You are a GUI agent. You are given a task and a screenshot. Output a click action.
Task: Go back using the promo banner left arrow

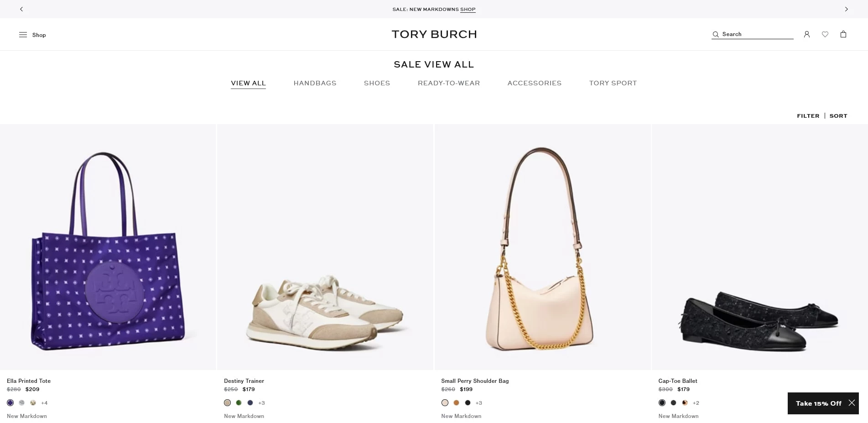coord(21,9)
